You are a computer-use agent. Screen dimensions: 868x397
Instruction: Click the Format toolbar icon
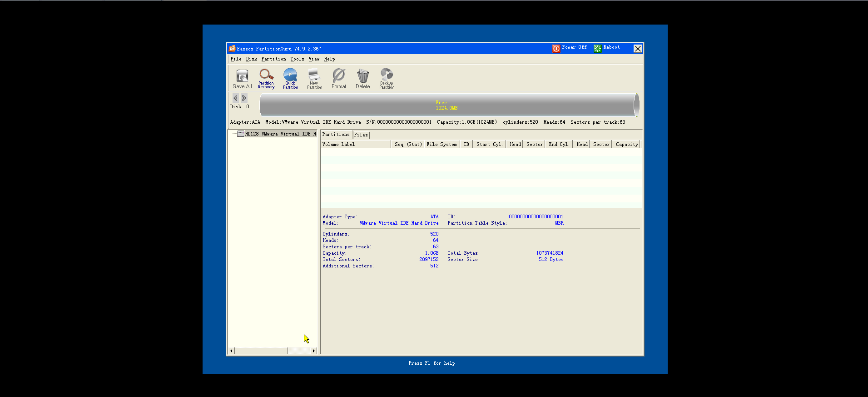[x=339, y=79]
